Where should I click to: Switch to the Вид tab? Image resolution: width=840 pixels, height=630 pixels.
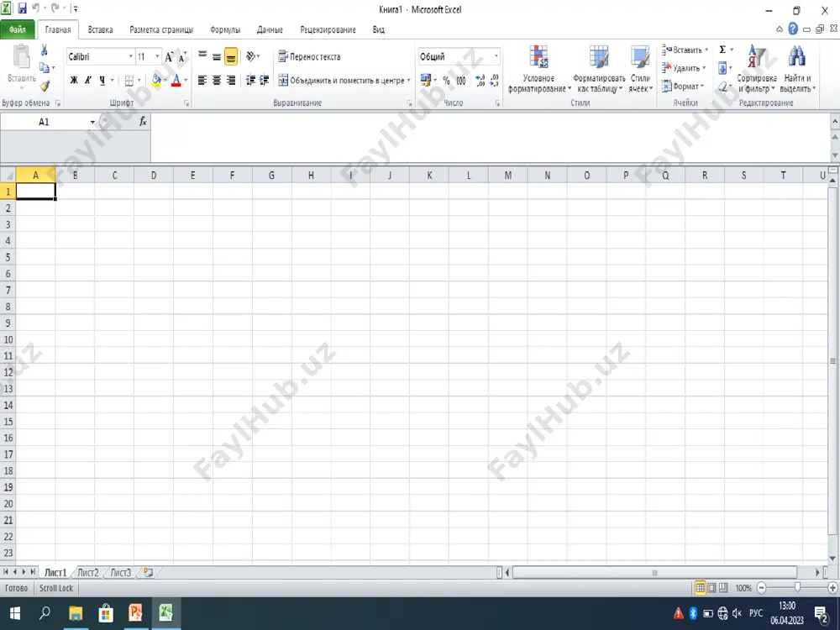coord(379,29)
